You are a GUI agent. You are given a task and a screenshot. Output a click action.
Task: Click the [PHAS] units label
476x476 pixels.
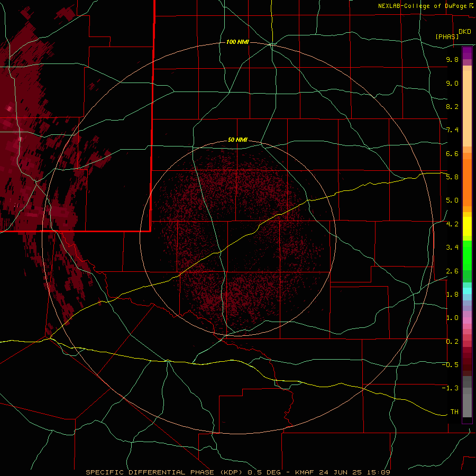[447, 36]
